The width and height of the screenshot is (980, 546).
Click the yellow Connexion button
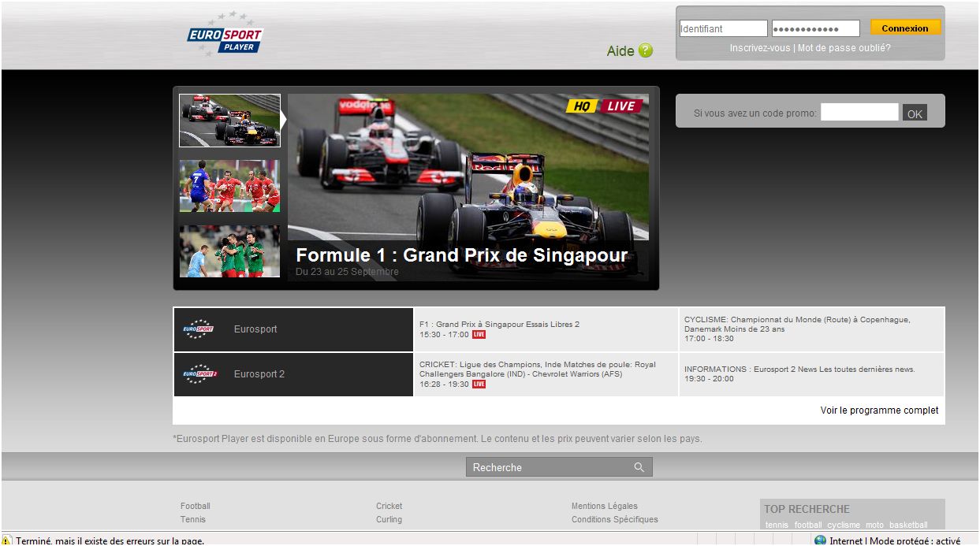click(905, 28)
